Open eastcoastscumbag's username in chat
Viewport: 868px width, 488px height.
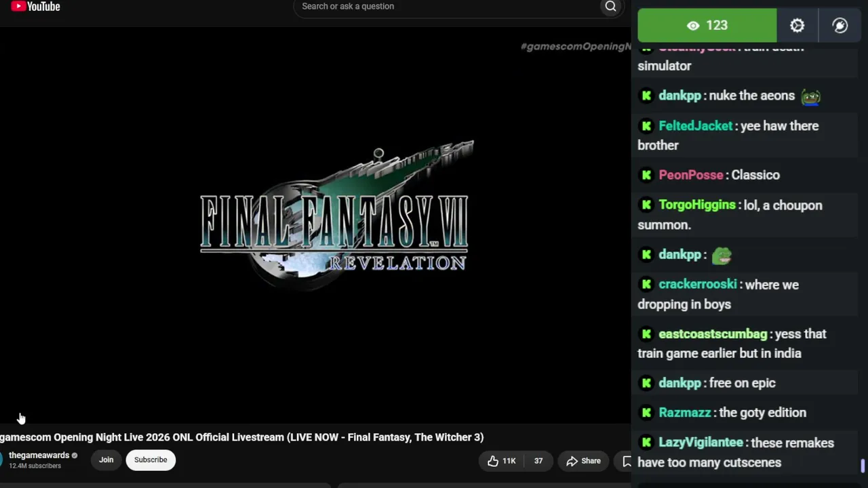click(712, 334)
